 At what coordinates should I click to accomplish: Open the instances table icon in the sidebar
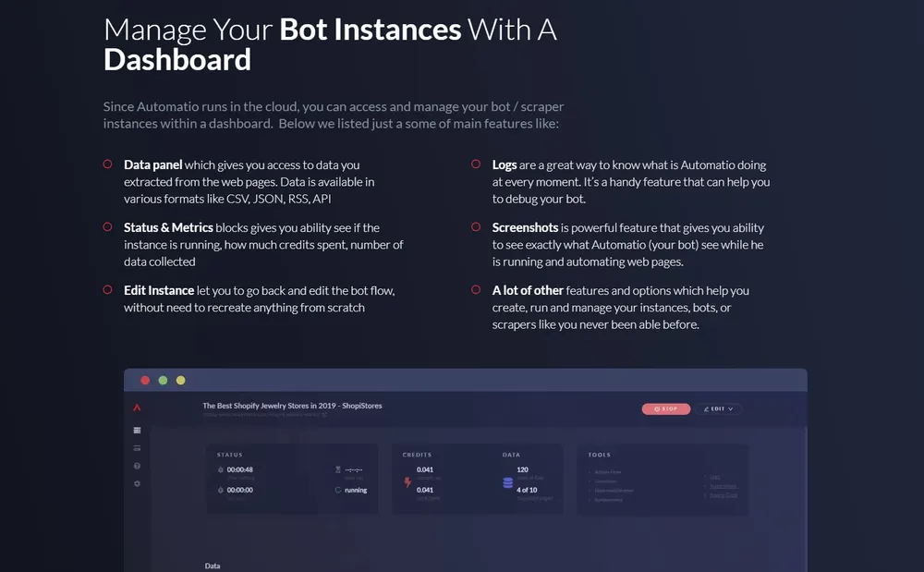(x=137, y=430)
